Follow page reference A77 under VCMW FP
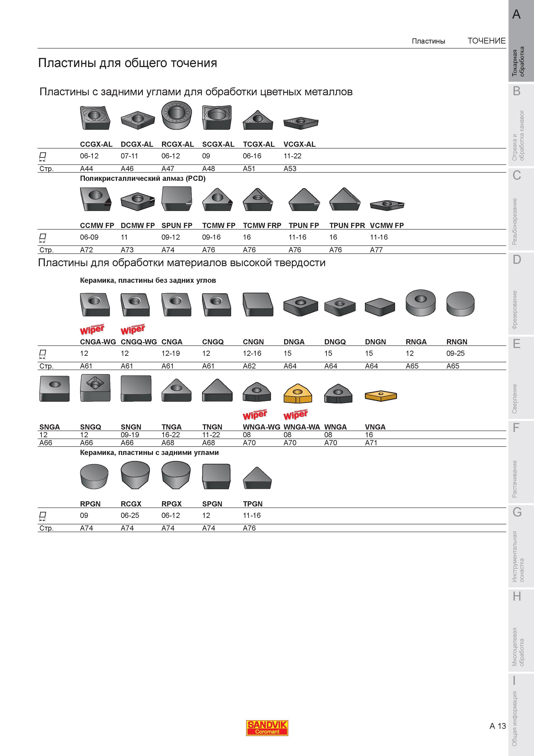The image size is (534, 756). click(x=376, y=250)
